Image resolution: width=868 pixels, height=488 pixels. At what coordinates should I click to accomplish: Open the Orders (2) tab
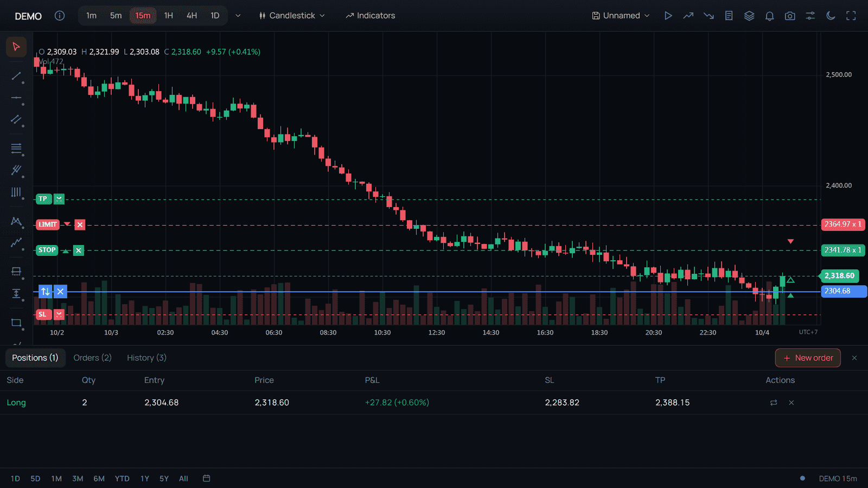pyautogui.click(x=93, y=358)
